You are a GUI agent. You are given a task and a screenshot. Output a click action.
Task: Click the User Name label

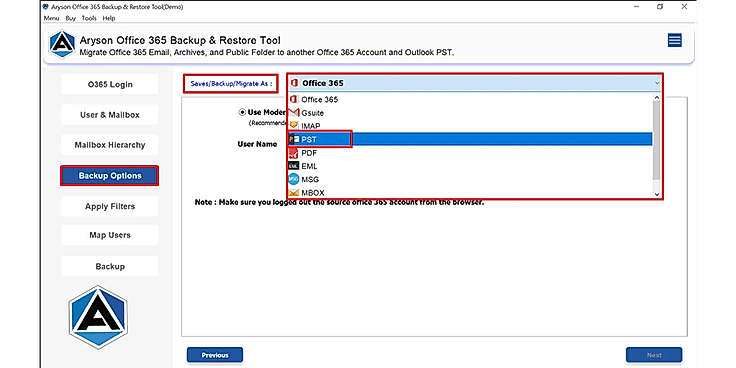click(x=257, y=144)
